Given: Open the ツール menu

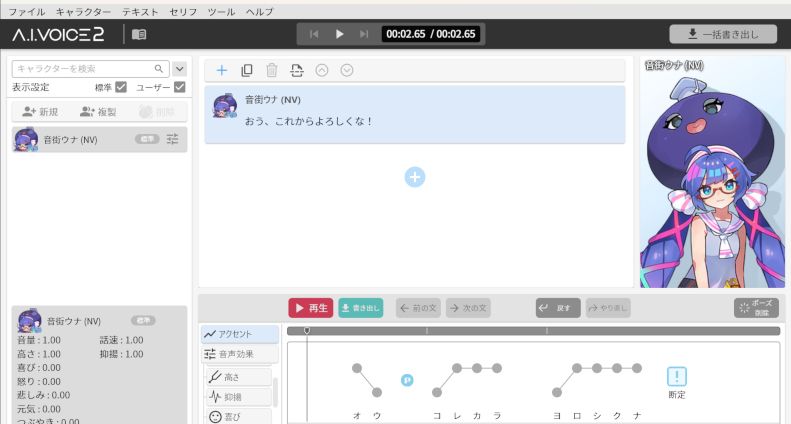Looking at the screenshot, I should pyautogui.click(x=221, y=12).
